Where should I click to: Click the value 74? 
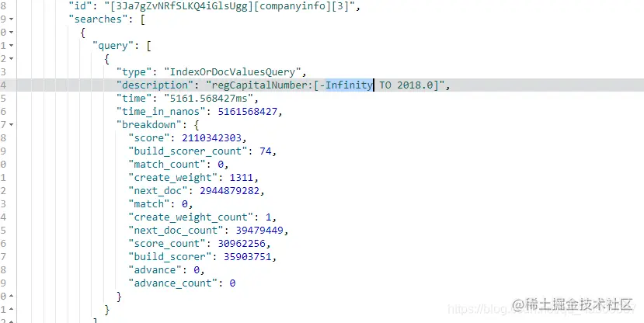pos(266,151)
